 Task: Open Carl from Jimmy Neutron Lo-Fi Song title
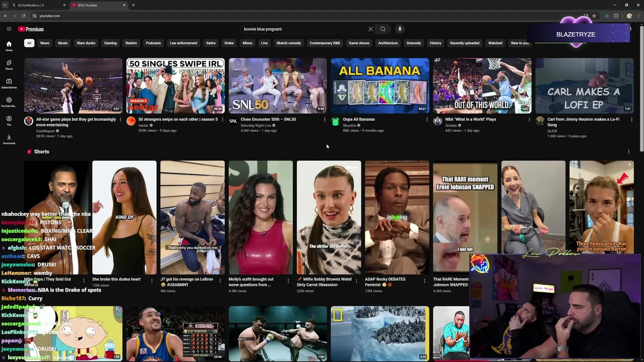584,122
